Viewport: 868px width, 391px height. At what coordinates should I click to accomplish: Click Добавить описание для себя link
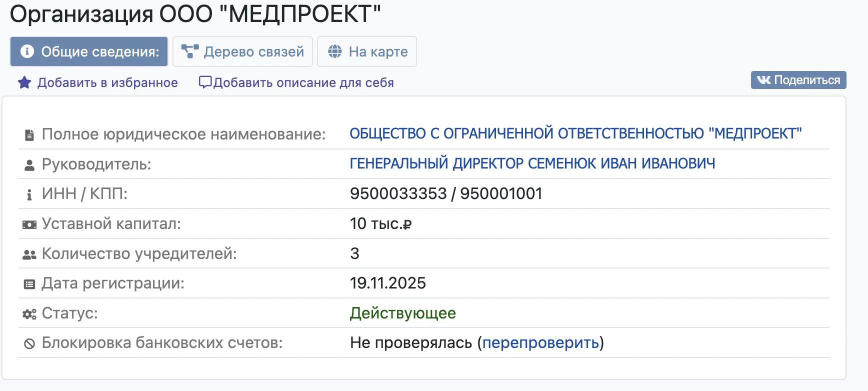tap(303, 82)
